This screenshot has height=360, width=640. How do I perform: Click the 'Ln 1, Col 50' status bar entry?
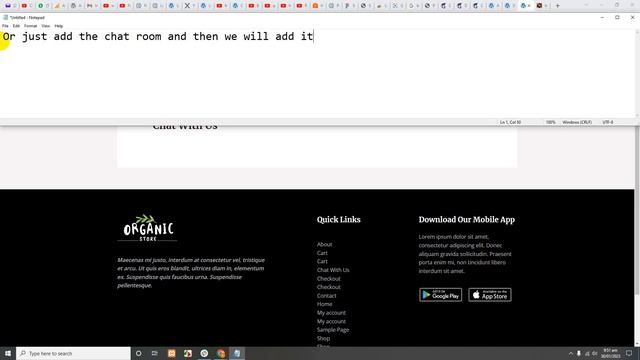tap(510, 122)
